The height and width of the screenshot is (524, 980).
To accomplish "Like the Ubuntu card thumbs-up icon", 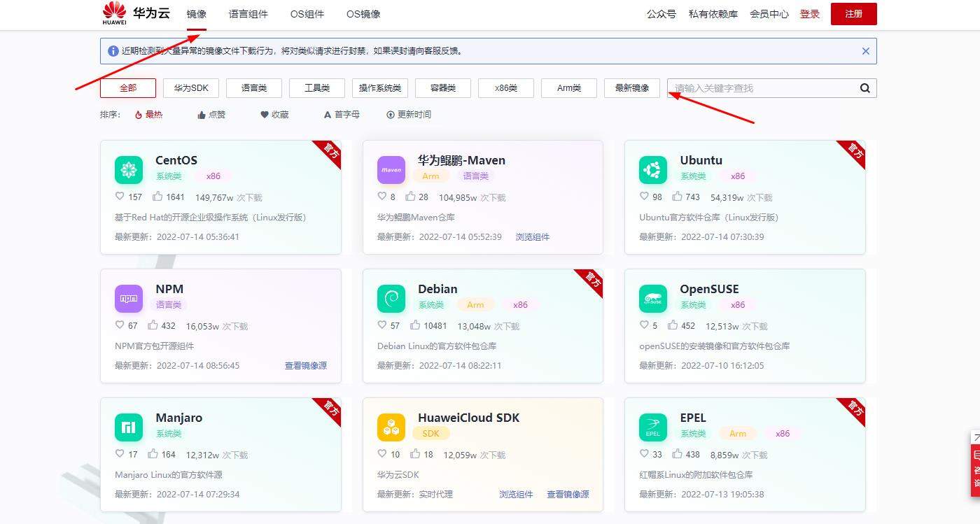I will [677, 197].
